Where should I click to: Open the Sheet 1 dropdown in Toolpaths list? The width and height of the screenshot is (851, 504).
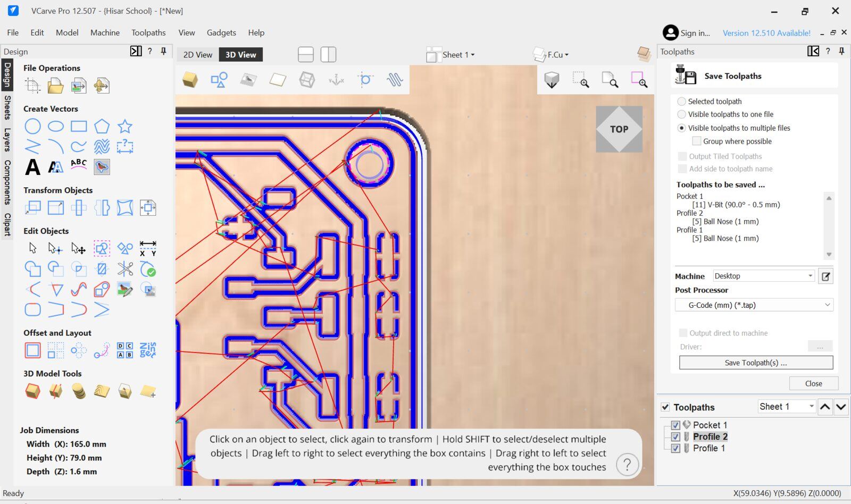pyautogui.click(x=787, y=407)
